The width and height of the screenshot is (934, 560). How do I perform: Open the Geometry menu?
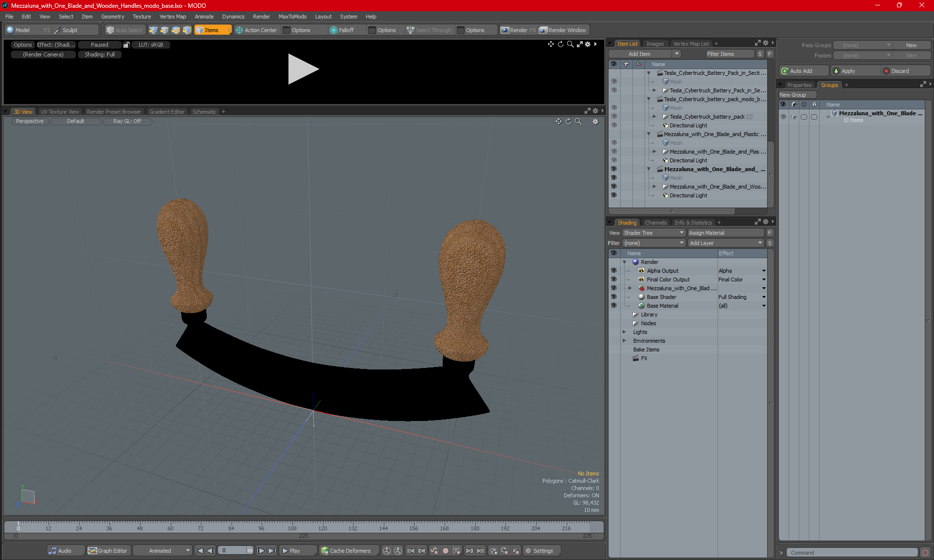pos(112,17)
